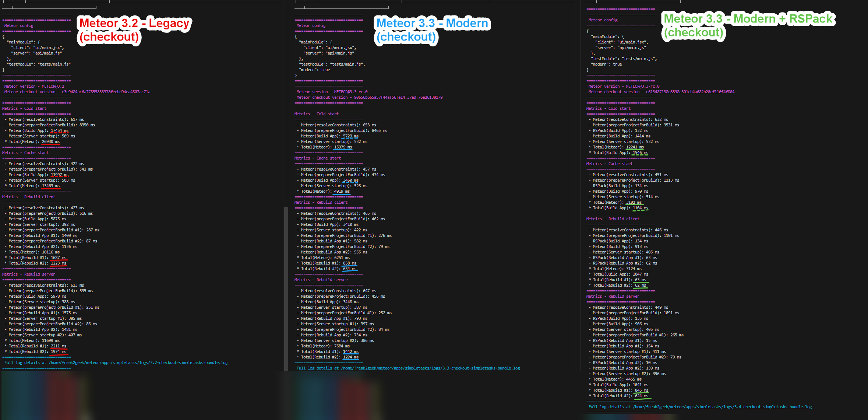
Task: Click the 'Total(Meteor): 12241 ms' line
Action: click(616, 147)
